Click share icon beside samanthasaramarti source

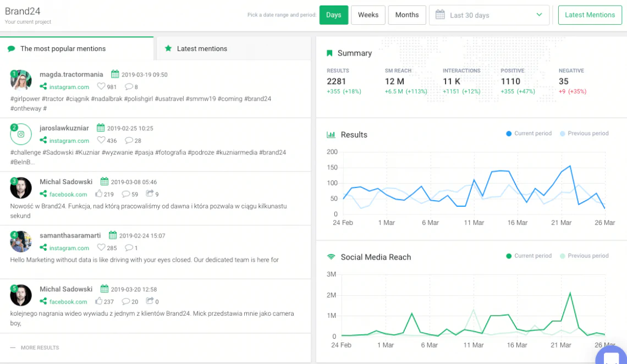pos(43,247)
